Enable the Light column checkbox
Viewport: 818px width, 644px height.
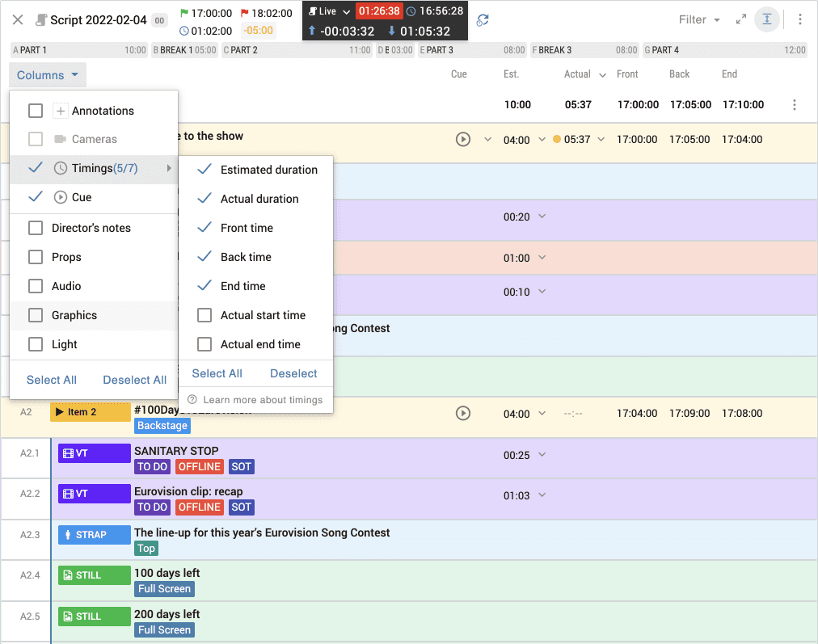click(36, 345)
